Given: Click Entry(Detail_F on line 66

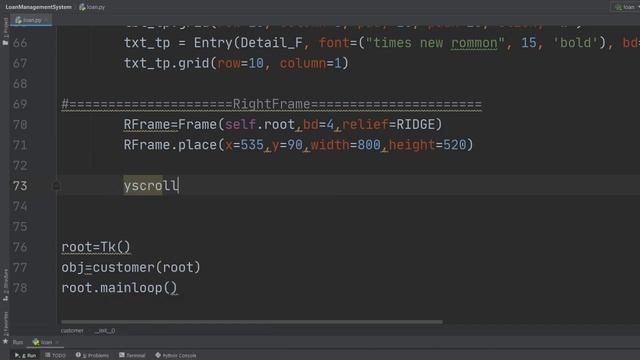Looking at the screenshot, I should [x=248, y=43].
